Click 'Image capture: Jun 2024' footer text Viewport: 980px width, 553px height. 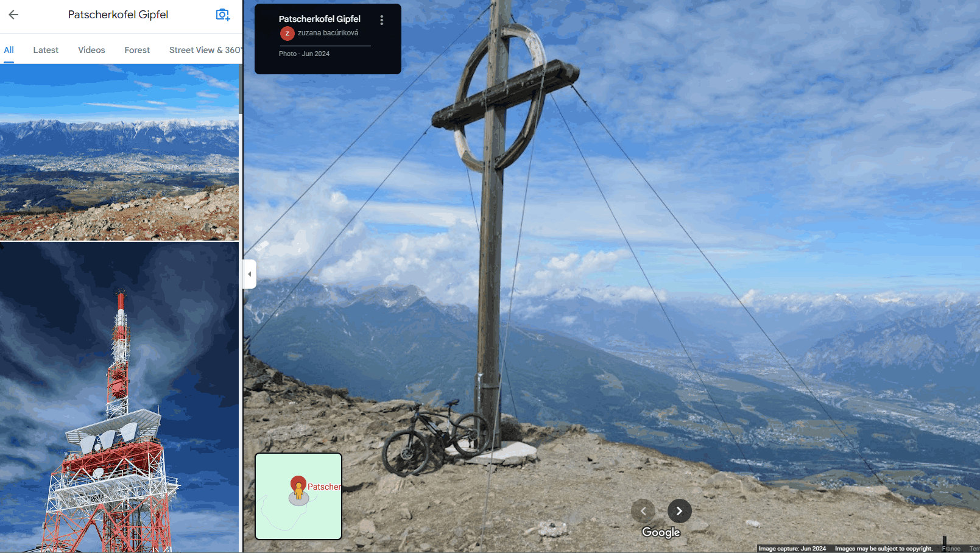pos(792,549)
